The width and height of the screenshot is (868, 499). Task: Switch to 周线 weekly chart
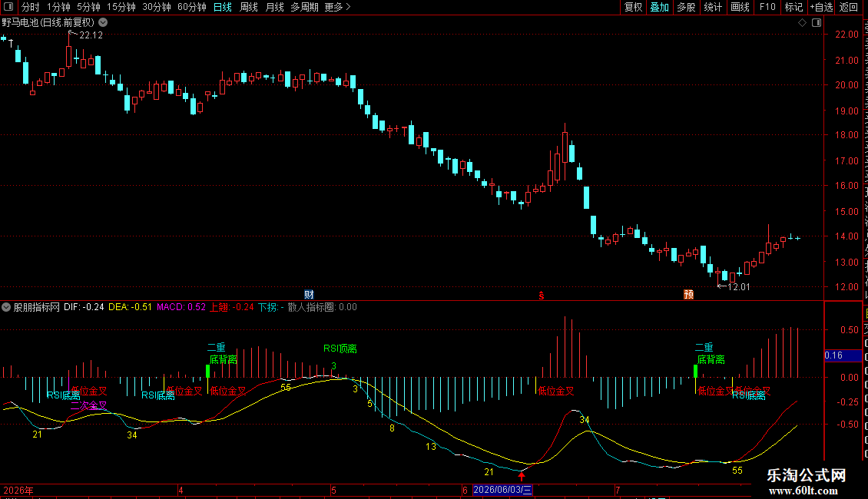[x=249, y=7]
